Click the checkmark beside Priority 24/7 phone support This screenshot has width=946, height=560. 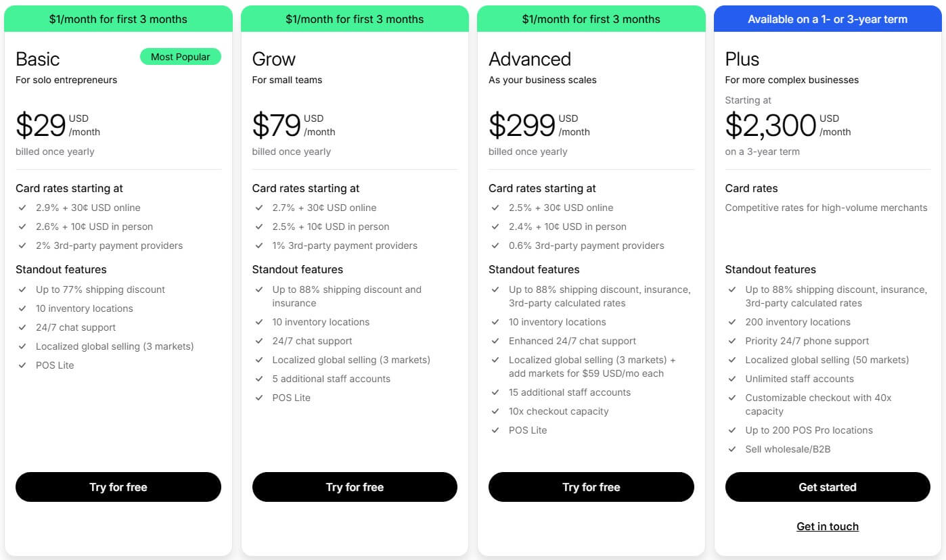732,341
